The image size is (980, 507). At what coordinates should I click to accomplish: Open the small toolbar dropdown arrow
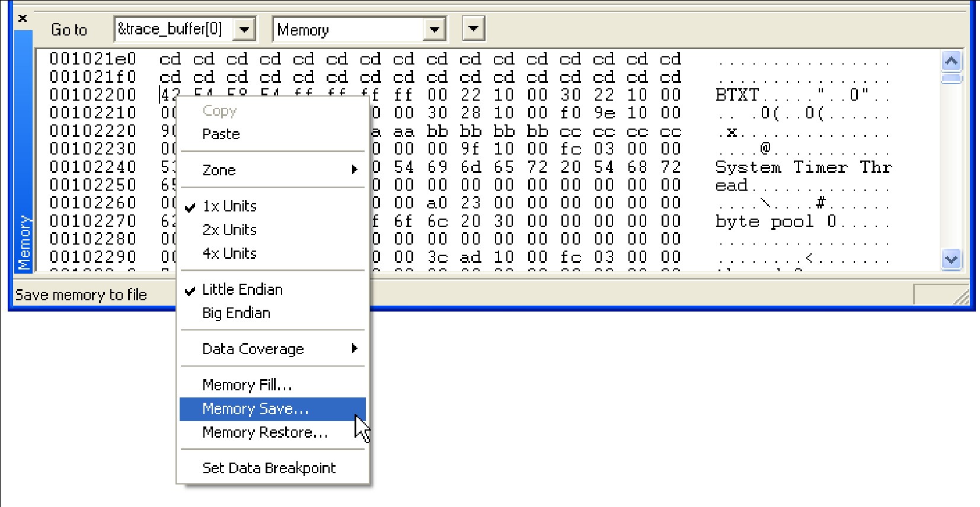[x=473, y=28]
